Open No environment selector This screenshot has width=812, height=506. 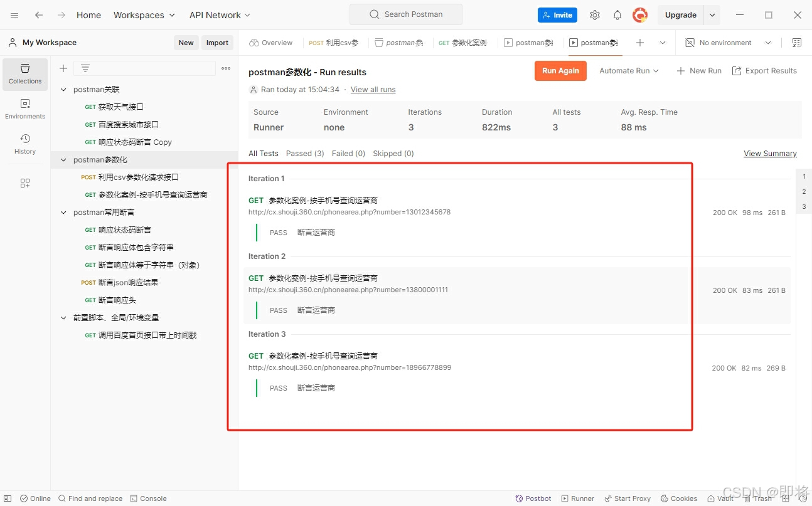point(728,43)
